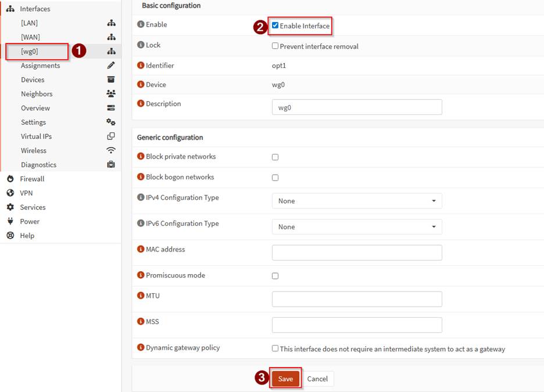Click the info icon next to Promiscuous mode
This screenshot has height=392, width=544.
pos(141,275)
